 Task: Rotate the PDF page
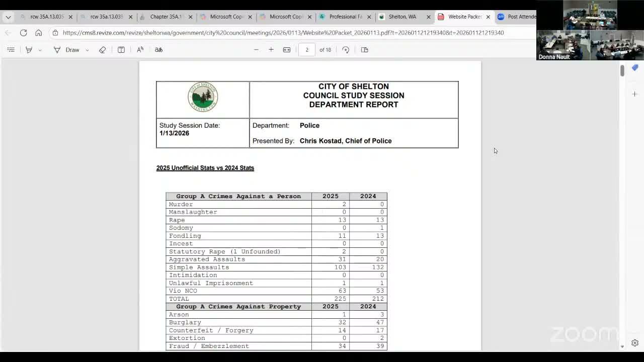coord(346,50)
